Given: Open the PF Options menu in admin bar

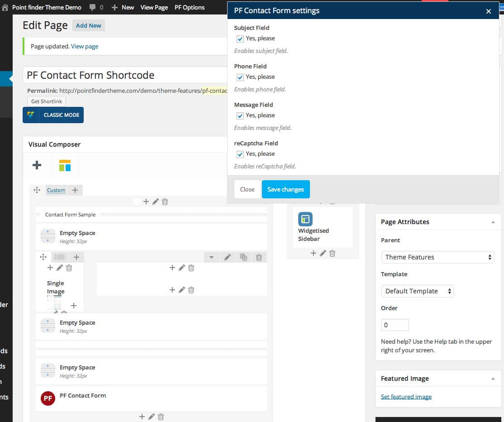Looking at the screenshot, I should 190,7.
